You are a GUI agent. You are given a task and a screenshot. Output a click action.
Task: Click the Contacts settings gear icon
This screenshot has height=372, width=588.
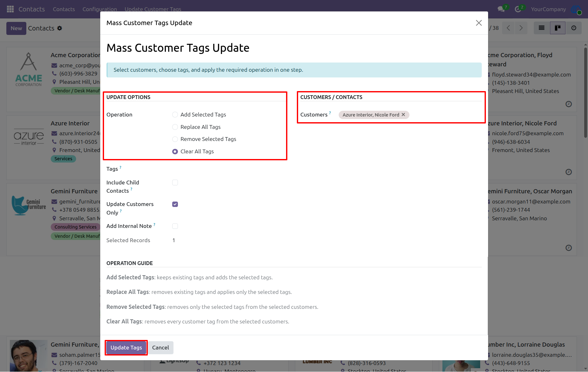(x=60, y=28)
